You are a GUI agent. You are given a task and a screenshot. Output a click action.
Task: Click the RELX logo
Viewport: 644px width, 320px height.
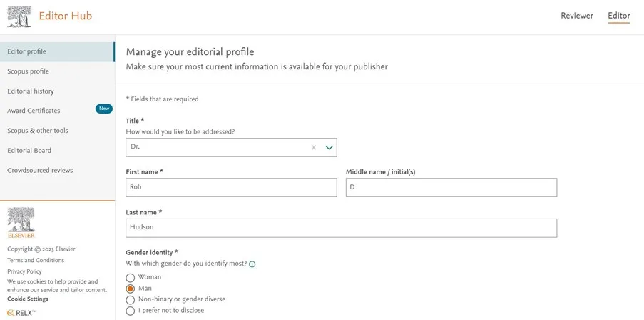(21, 312)
